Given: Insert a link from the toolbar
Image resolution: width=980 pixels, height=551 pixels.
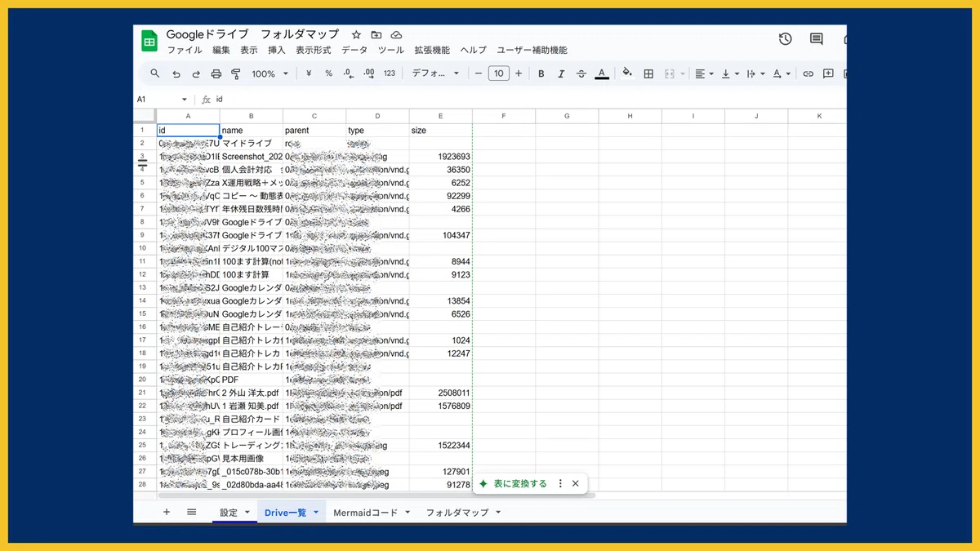Looking at the screenshot, I should 808,73.
